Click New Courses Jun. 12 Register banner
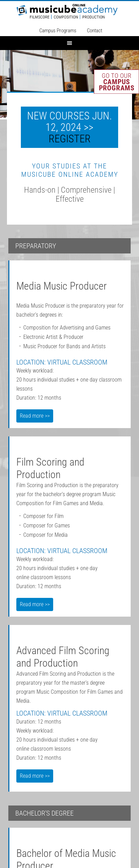Image resolution: width=139 pixels, height=868 pixels. point(69,127)
